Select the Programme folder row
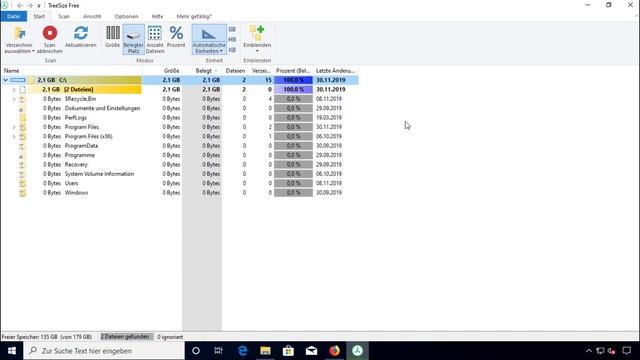640x360 pixels. 180,155
